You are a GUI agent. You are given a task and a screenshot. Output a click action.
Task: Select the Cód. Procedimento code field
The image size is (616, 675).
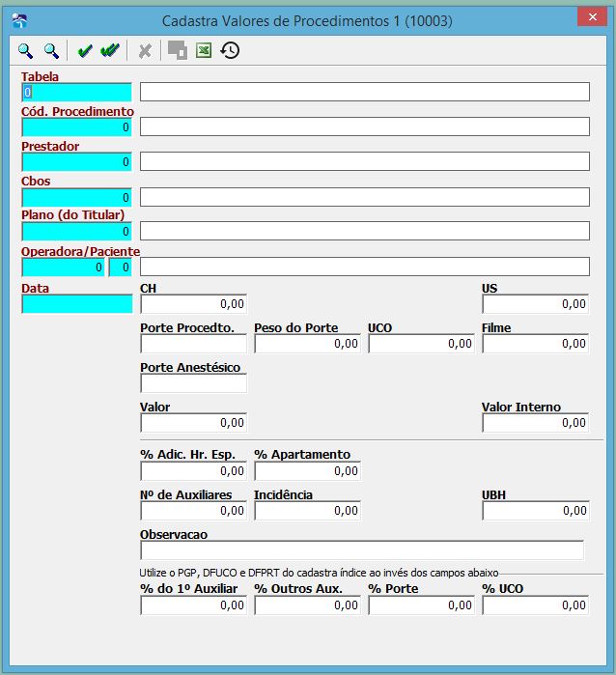(76, 127)
